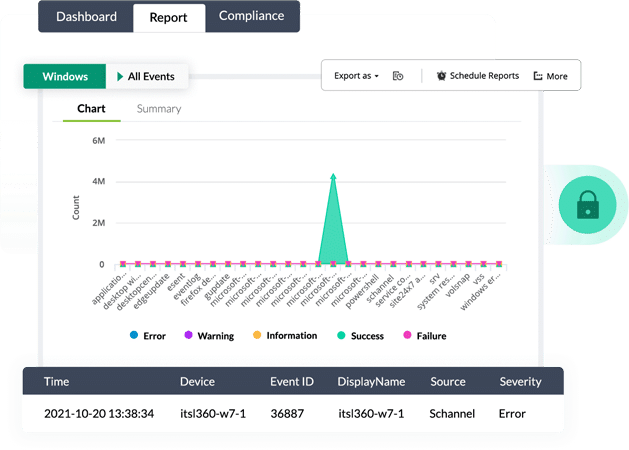Open the Compliance tab
This screenshot has height=450, width=629.
(252, 16)
